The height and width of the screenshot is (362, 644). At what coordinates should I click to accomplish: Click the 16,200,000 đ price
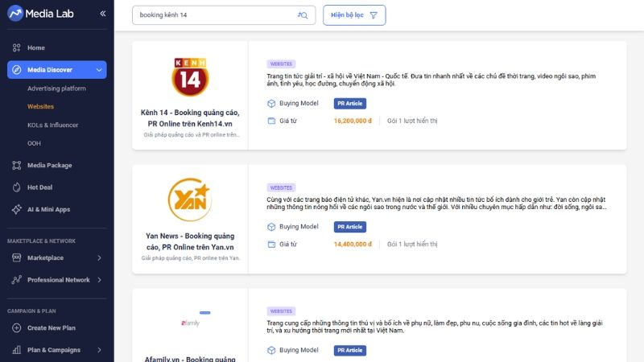pos(353,121)
